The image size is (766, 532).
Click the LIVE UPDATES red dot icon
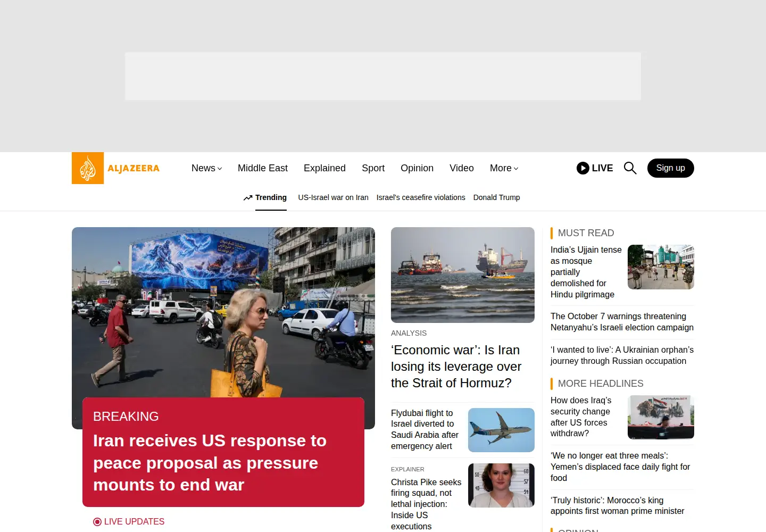click(97, 522)
